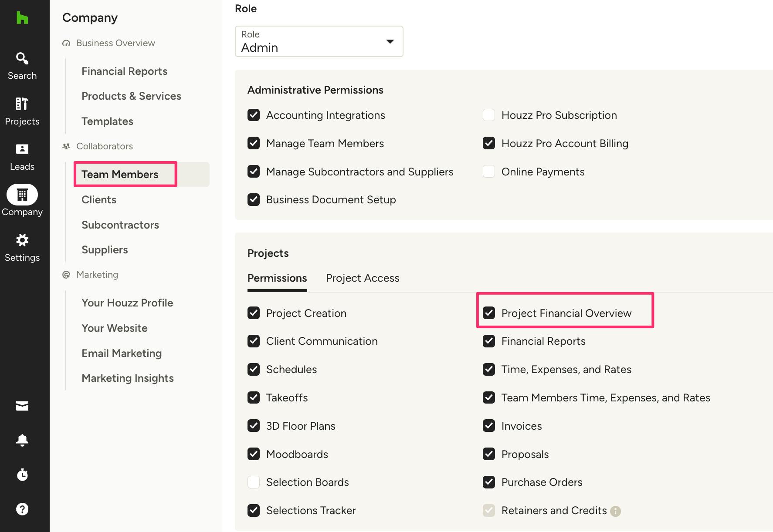Open Suppliers menu item
Screen dimensions: 773x532
[105, 250]
